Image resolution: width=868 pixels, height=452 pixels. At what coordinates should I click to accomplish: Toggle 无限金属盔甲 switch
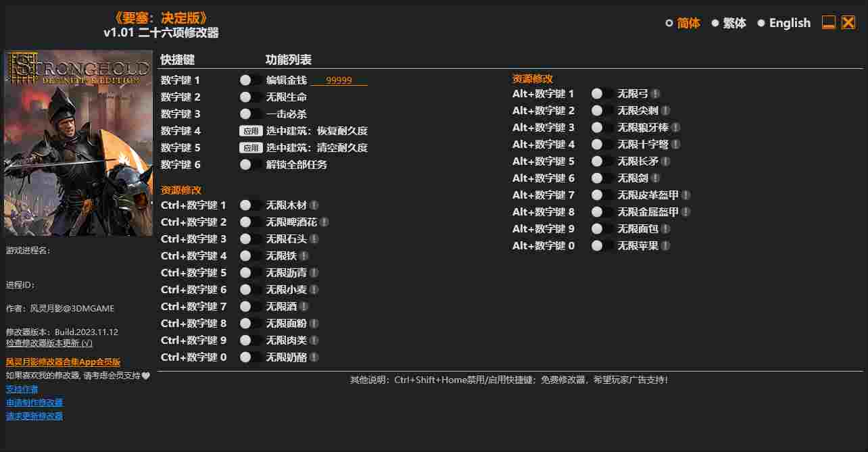[x=602, y=211]
